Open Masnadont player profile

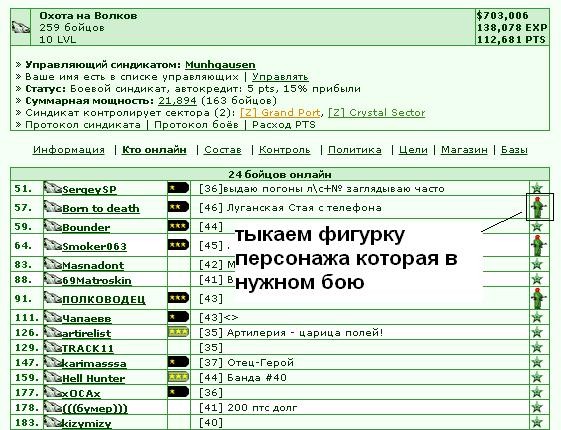pos(93,265)
